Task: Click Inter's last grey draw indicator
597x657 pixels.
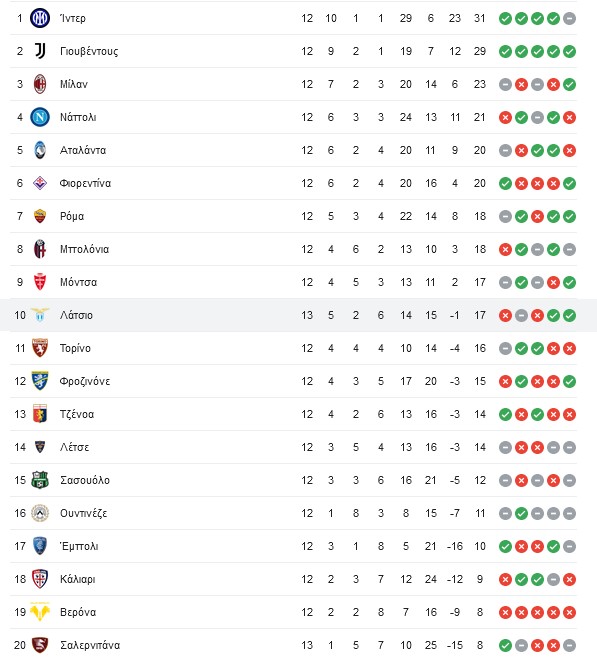Action: [x=569, y=18]
